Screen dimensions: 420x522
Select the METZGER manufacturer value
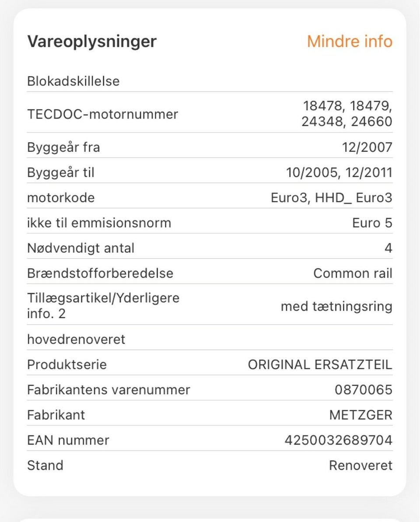tap(360, 415)
